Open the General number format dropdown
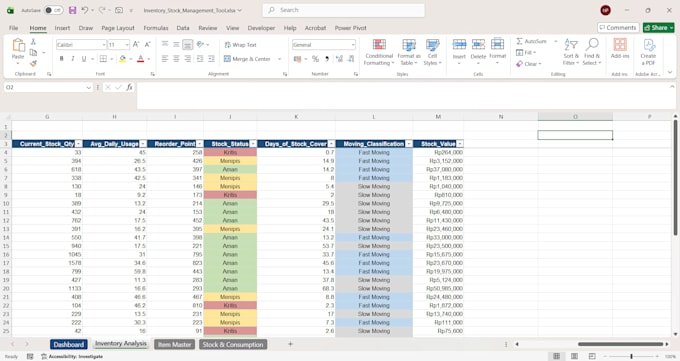The width and height of the screenshot is (680, 361). [x=353, y=45]
